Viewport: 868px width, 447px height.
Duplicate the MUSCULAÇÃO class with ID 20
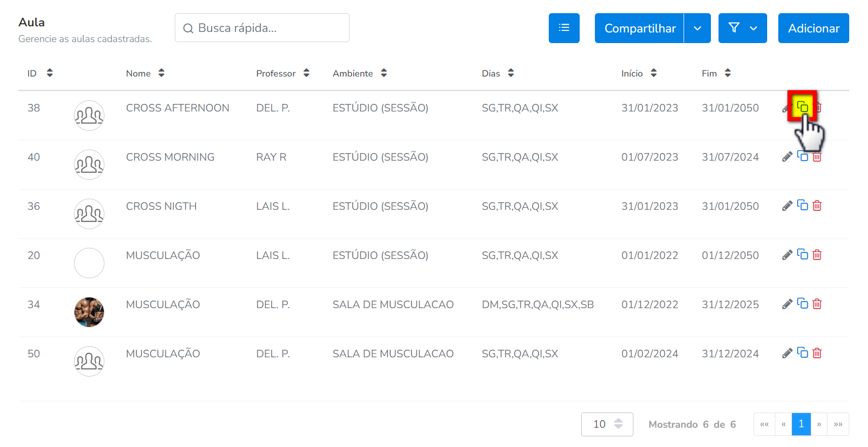click(x=802, y=254)
